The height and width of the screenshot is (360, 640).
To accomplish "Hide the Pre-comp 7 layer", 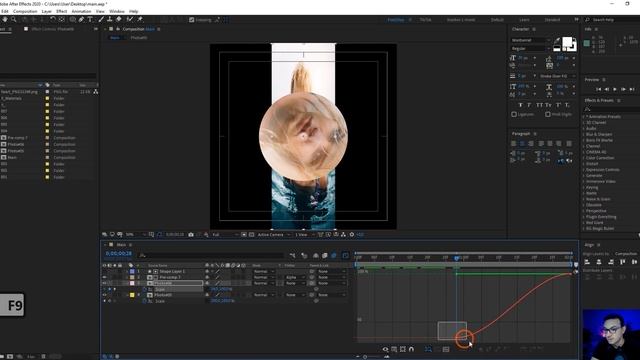I will [x=104, y=277].
